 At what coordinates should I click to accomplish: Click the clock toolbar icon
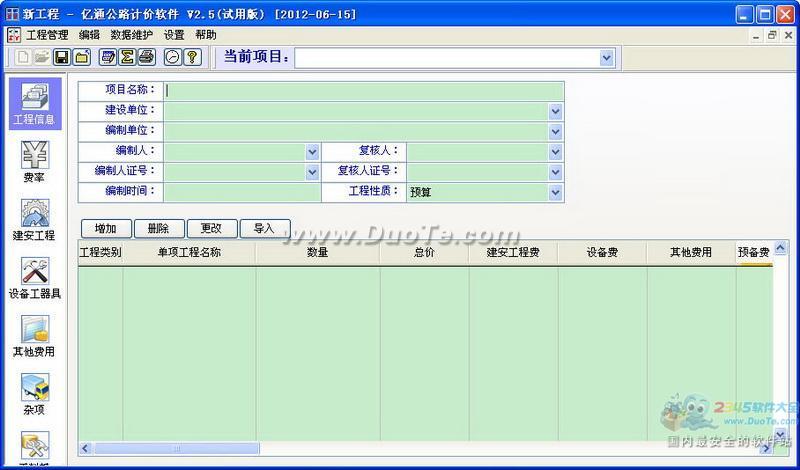click(172, 57)
